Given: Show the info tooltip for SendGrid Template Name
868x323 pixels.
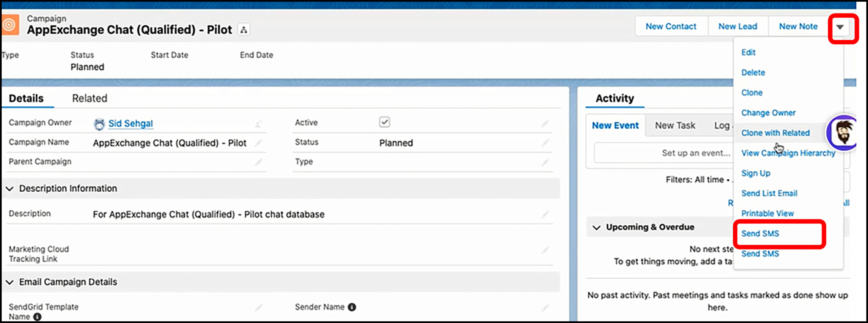Looking at the screenshot, I should point(37,317).
